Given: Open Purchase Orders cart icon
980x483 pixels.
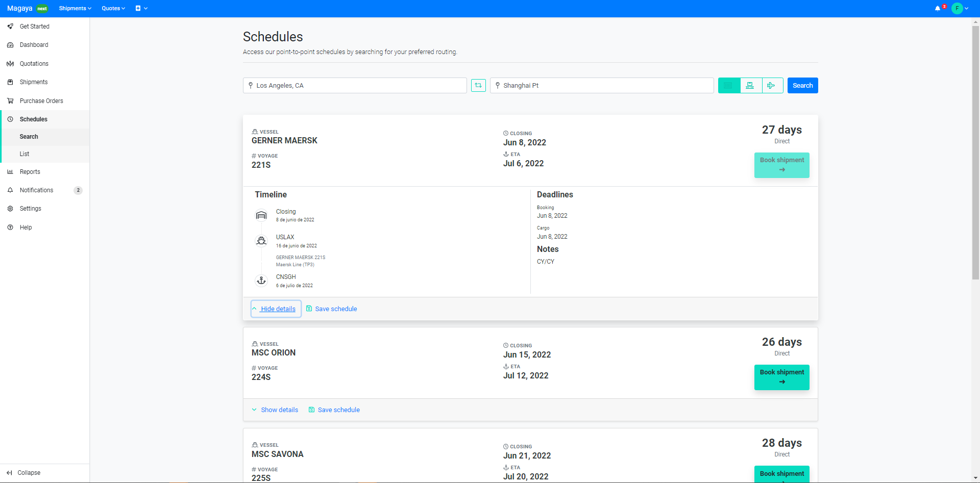Looking at the screenshot, I should [x=10, y=101].
